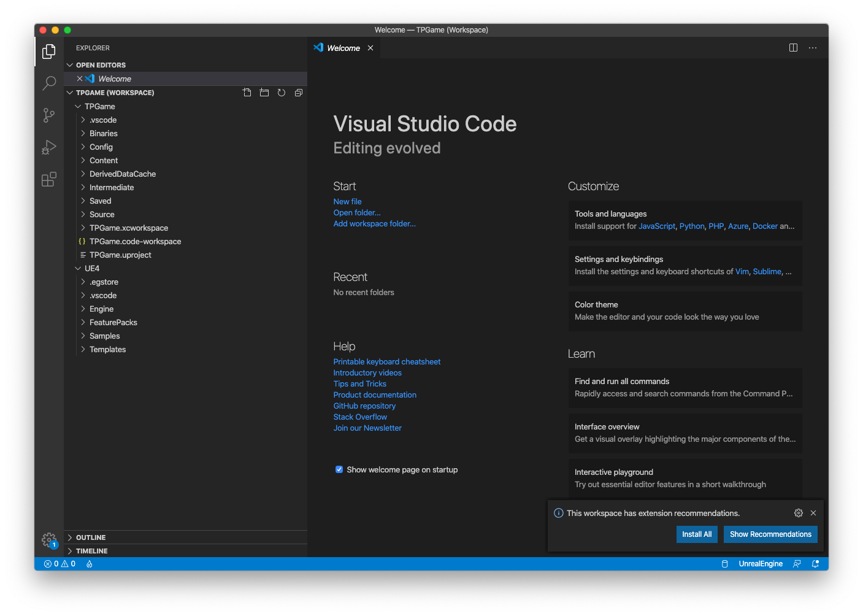Expand the Templates folder
The height and width of the screenshot is (616, 863).
[185, 350]
